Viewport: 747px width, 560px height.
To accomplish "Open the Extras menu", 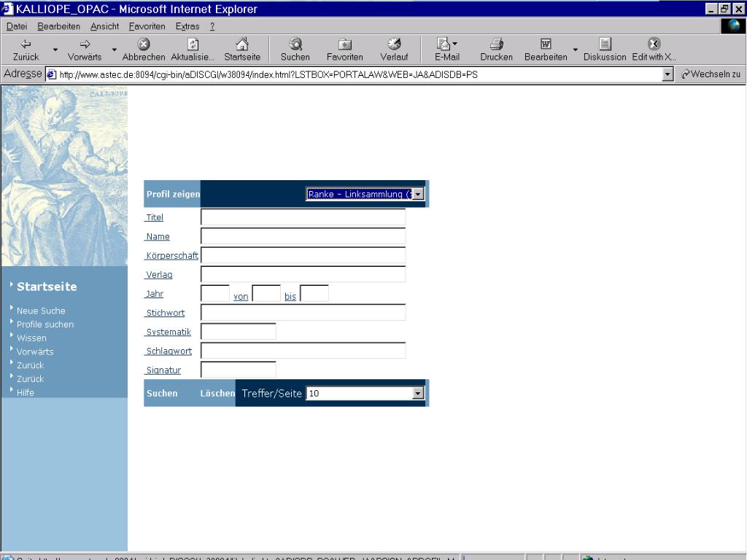I will (x=187, y=26).
